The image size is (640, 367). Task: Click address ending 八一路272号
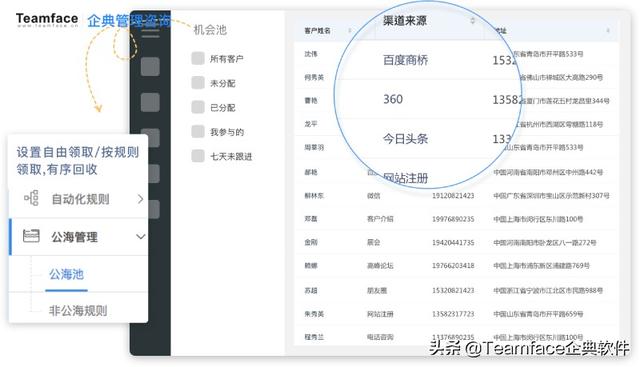544,242
